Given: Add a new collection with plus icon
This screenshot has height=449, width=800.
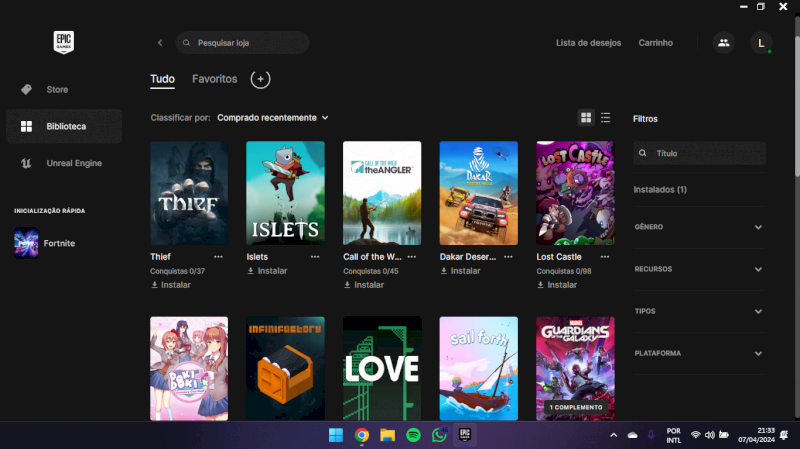Looking at the screenshot, I should click(x=260, y=79).
